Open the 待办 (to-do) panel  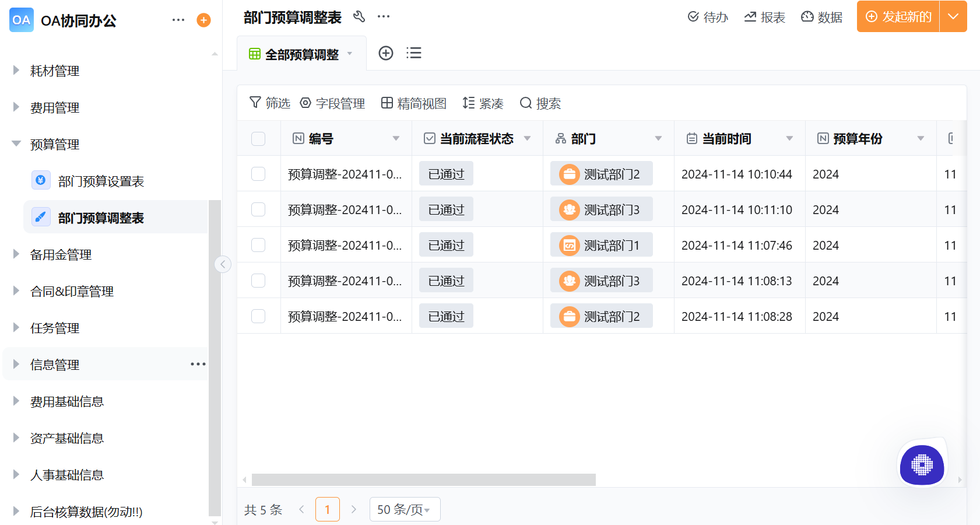click(x=708, y=17)
